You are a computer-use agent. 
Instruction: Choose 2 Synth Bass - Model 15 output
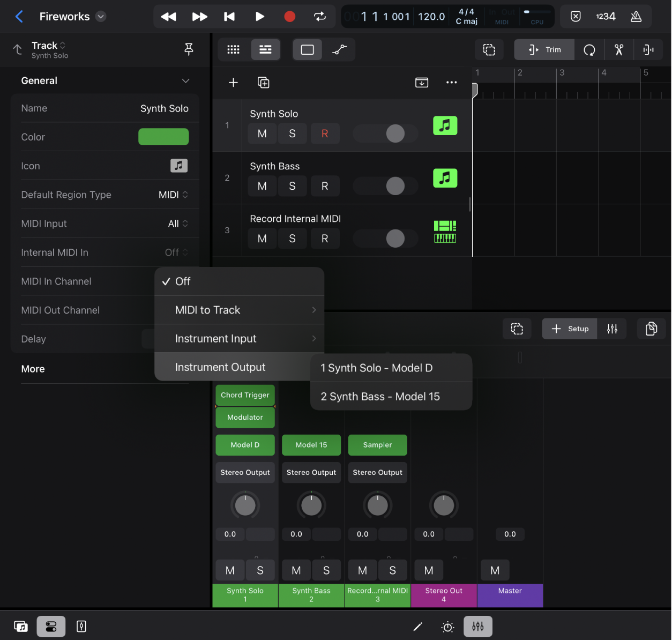pos(380,397)
